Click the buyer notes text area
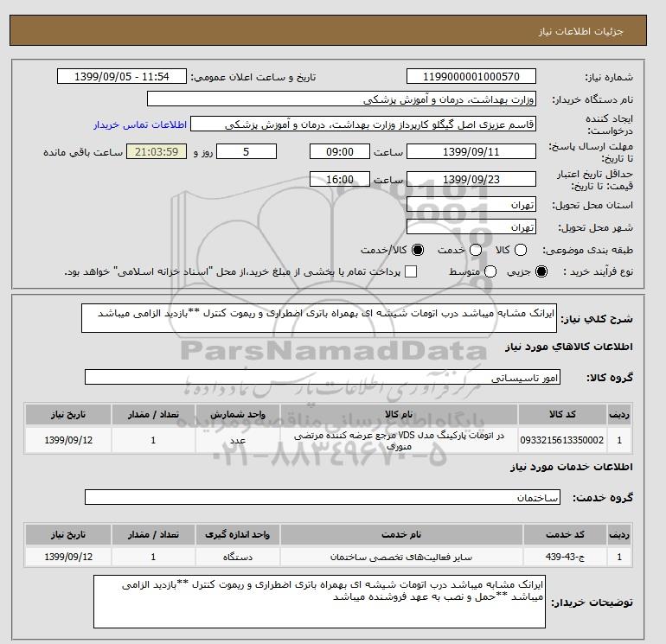Viewport: 666px width, 644px height. point(319,602)
